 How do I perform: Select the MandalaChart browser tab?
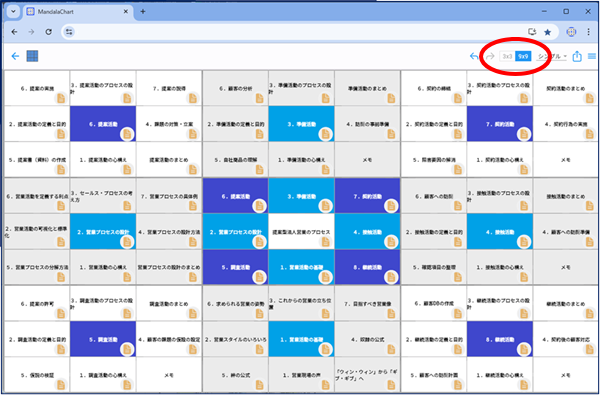[x=78, y=12]
